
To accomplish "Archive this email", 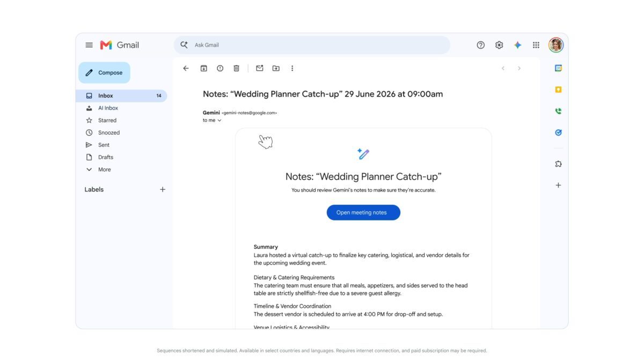I will pos(203,68).
